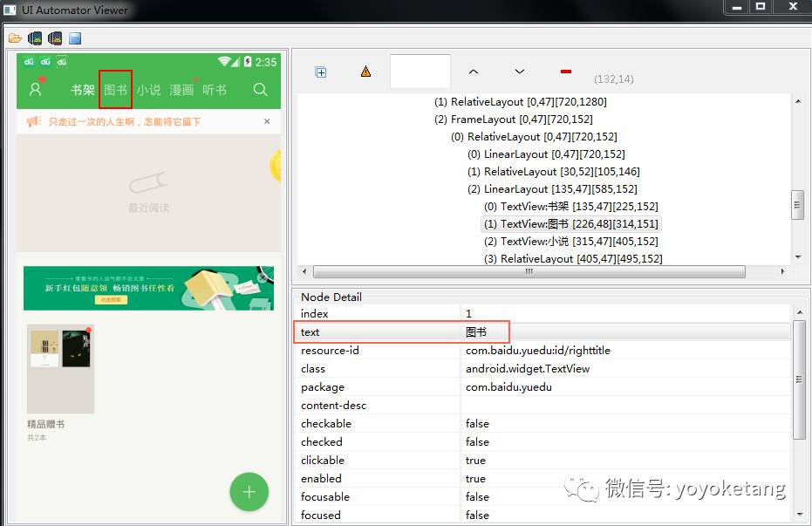Click hierarchy tree scroll up arrow

pyautogui.click(x=798, y=101)
